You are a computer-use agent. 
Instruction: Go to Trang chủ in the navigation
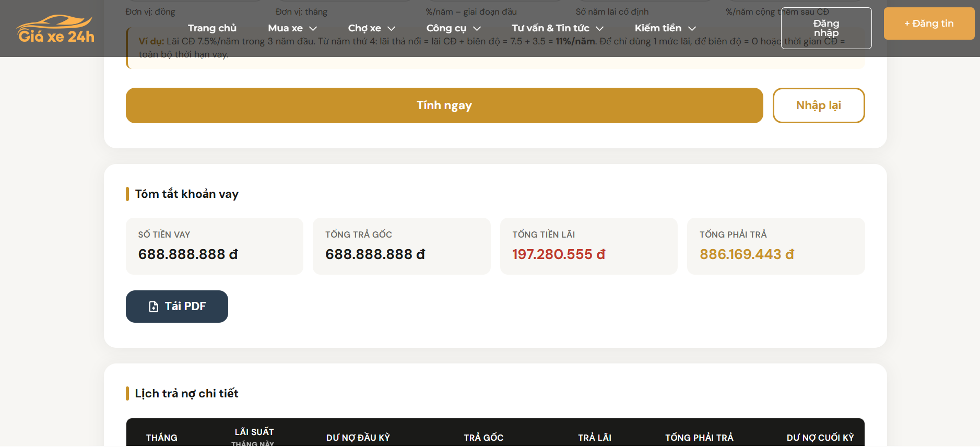[x=212, y=28]
